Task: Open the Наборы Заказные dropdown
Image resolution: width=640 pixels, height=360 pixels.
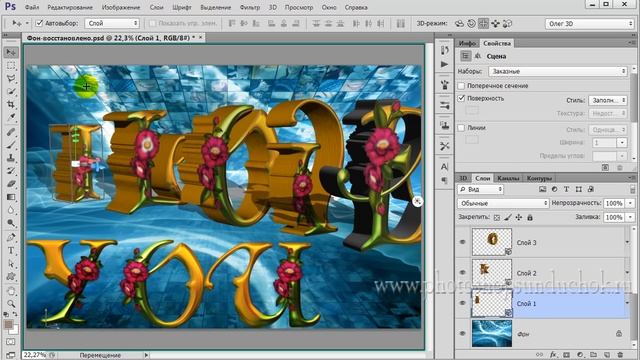Action: pos(558,71)
